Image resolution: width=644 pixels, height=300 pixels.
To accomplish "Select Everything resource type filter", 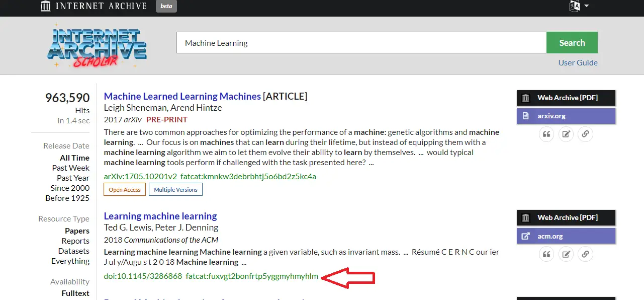I will tap(70, 261).
